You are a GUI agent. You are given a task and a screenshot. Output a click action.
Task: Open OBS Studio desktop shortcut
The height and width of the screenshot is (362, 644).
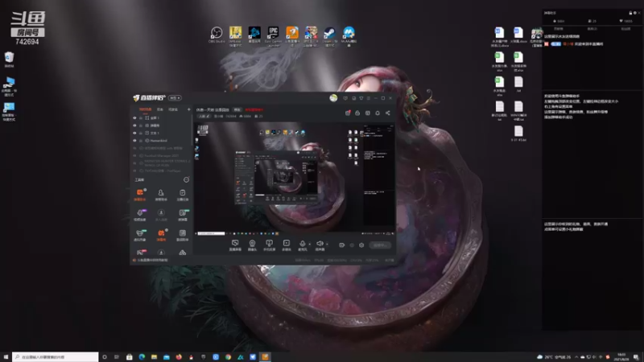pyautogui.click(x=217, y=35)
